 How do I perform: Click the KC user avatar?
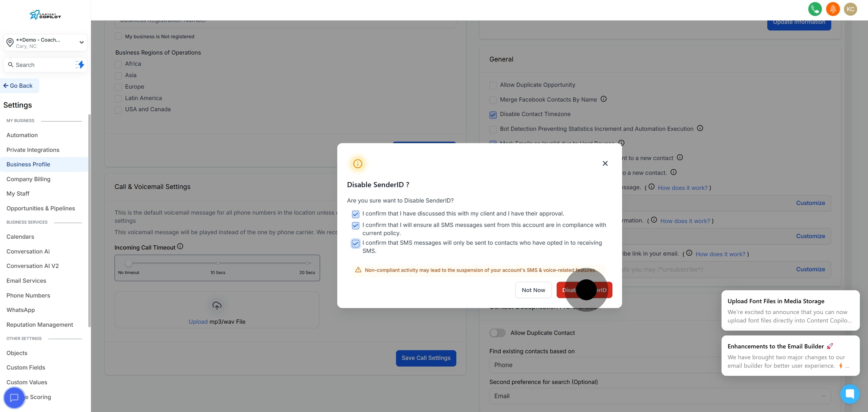tap(850, 9)
